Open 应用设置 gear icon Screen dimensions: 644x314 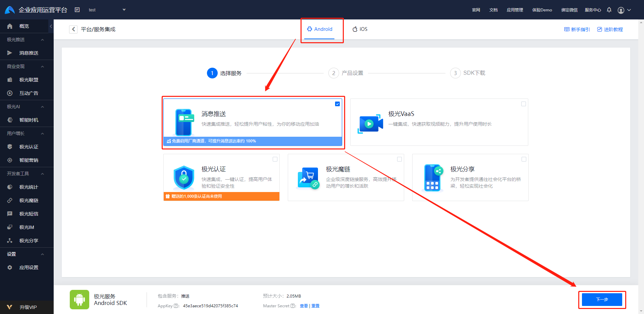[10, 267]
